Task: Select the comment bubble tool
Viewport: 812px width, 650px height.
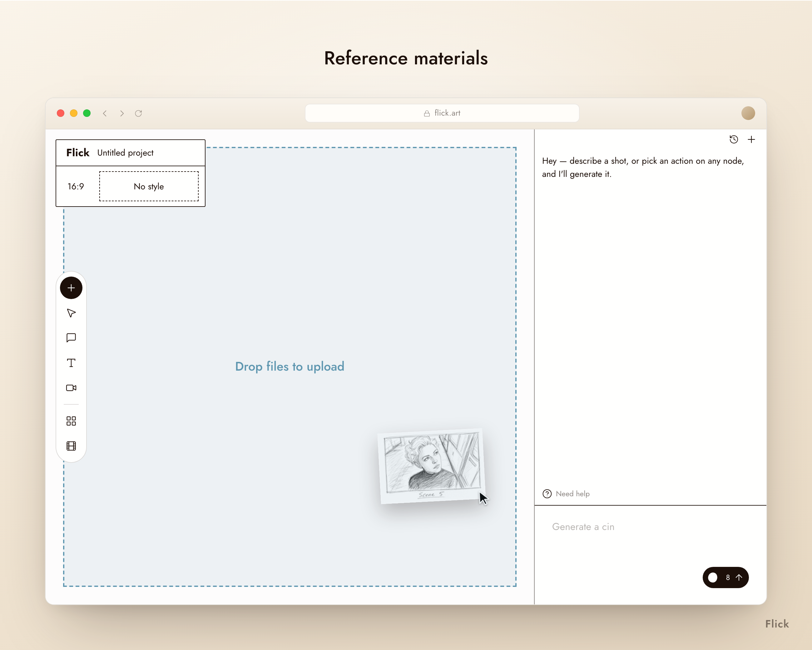Action: click(x=71, y=337)
